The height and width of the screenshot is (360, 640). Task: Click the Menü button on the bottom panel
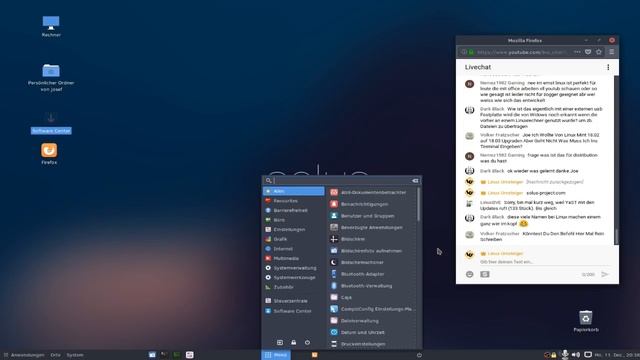[276, 355]
